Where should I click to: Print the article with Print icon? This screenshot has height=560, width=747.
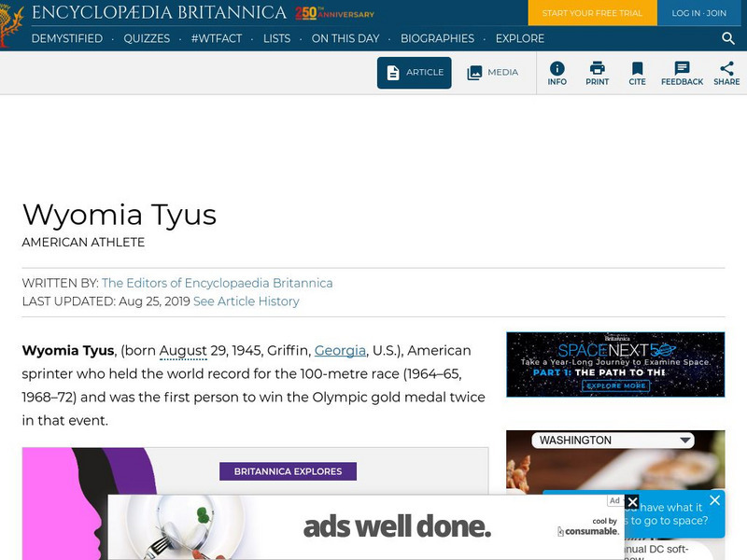coord(597,74)
